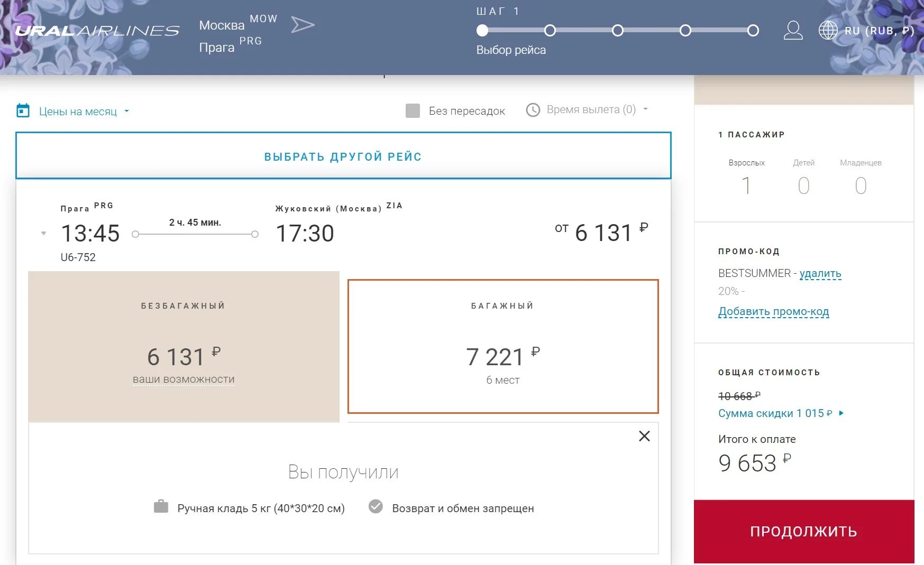Click the departure time '13:45'
Viewport: 924px width, 565px height.
[90, 233]
